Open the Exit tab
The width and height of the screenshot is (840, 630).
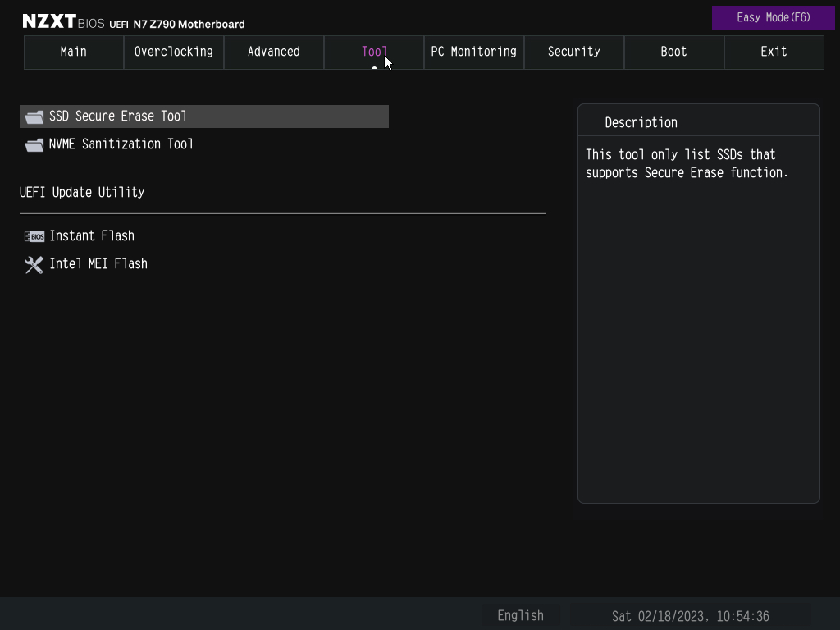(x=773, y=52)
